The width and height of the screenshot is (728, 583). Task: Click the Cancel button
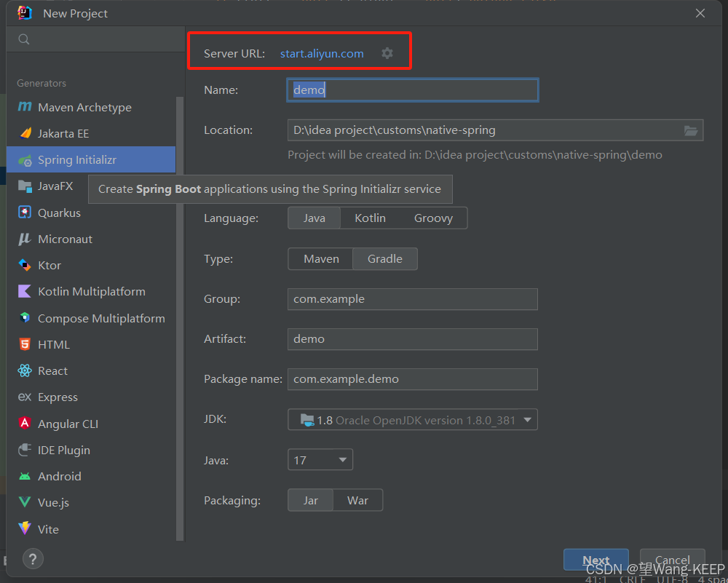672,560
